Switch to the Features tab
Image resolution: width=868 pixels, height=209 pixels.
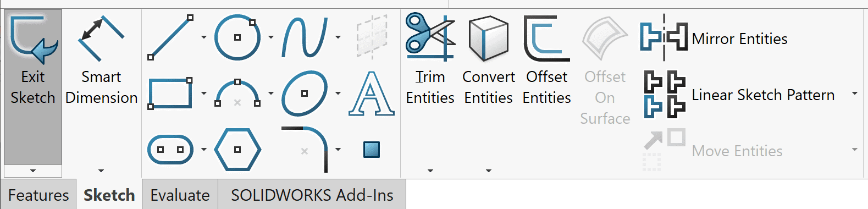(38, 195)
